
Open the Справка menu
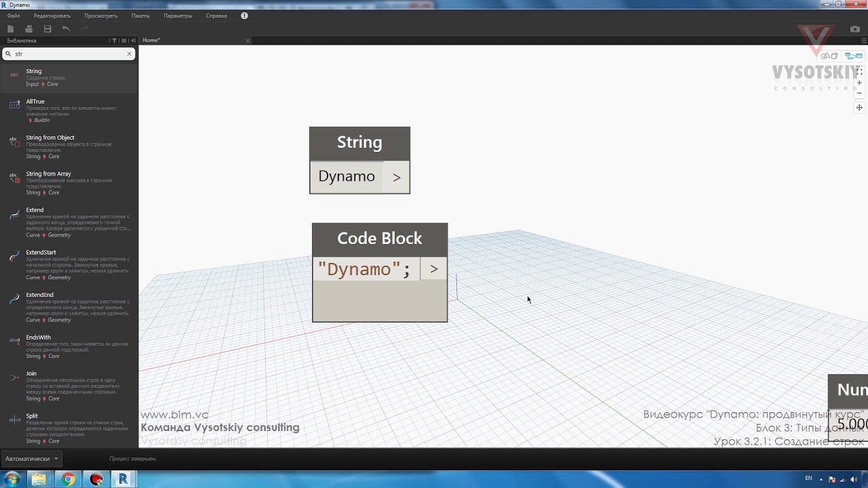pos(216,16)
